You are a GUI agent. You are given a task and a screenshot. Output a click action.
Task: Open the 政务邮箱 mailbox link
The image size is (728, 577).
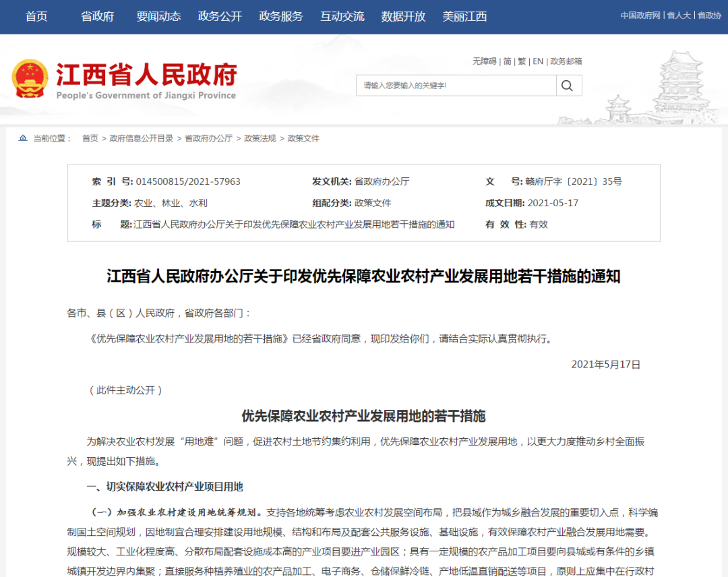pos(566,61)
